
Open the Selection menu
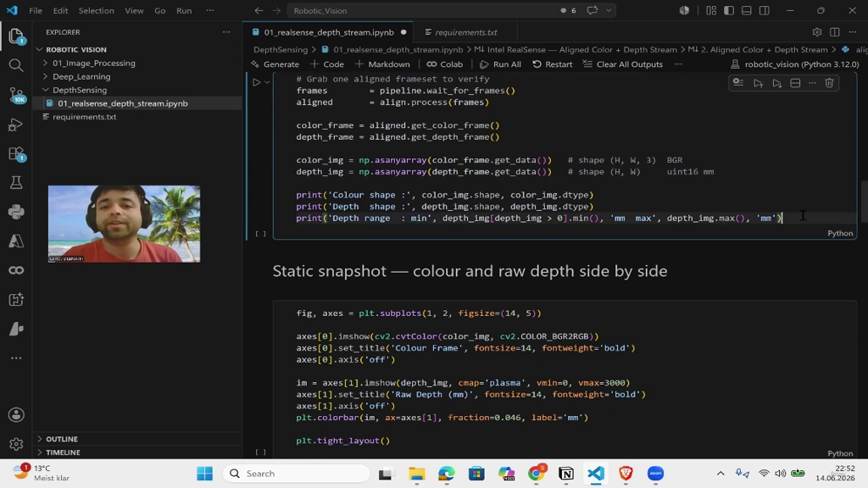97,10
